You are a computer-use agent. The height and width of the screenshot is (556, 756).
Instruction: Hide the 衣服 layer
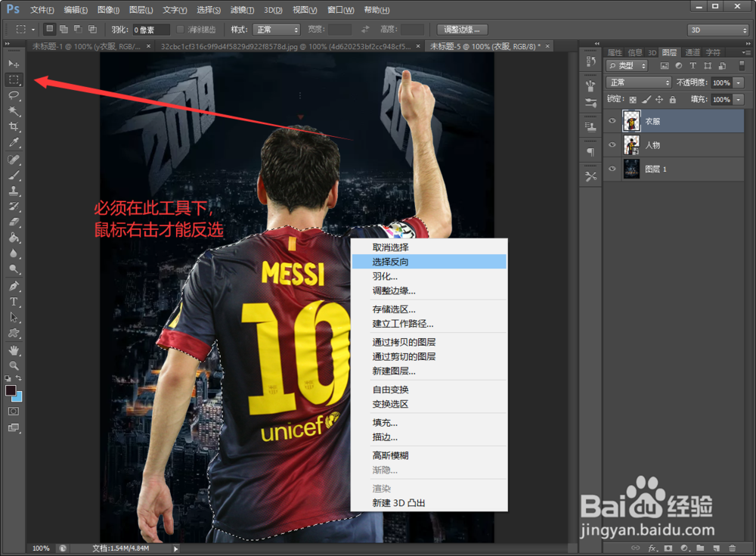612,121
